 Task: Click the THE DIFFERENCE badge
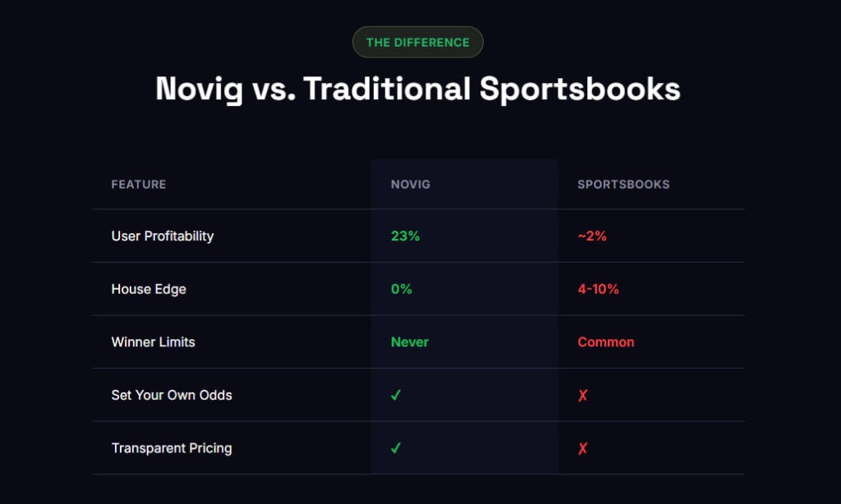[418, 43]
